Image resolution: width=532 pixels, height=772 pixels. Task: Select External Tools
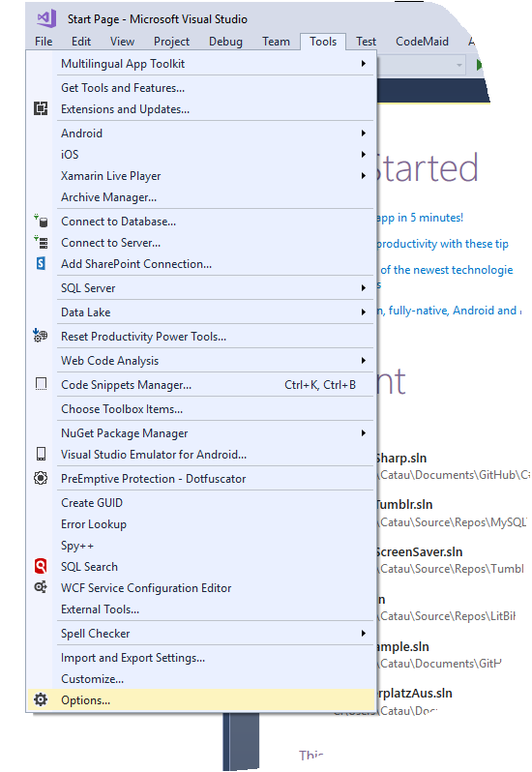(x=202, y=609)
